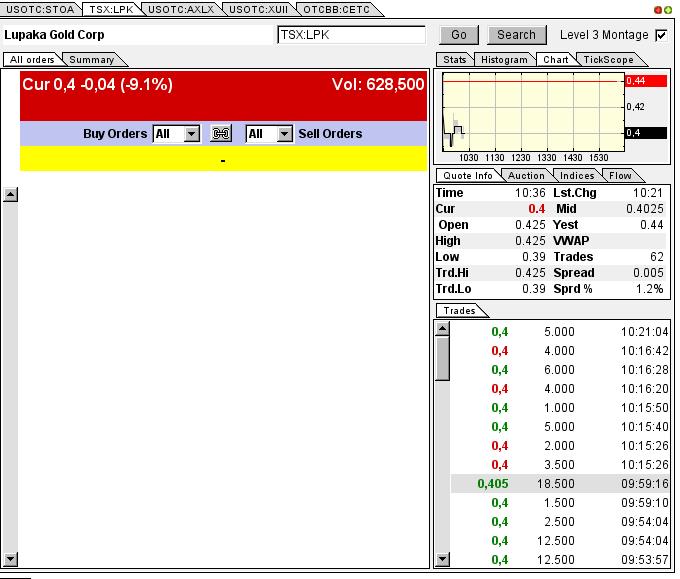
Task: Click the red circle window button
Action: (657, 9)
